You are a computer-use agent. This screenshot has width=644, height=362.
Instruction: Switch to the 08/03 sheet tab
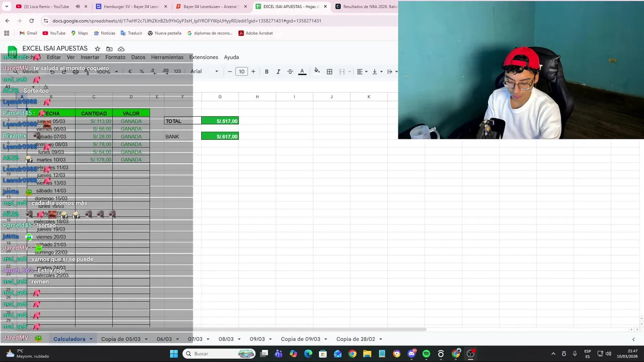(226, 339)
